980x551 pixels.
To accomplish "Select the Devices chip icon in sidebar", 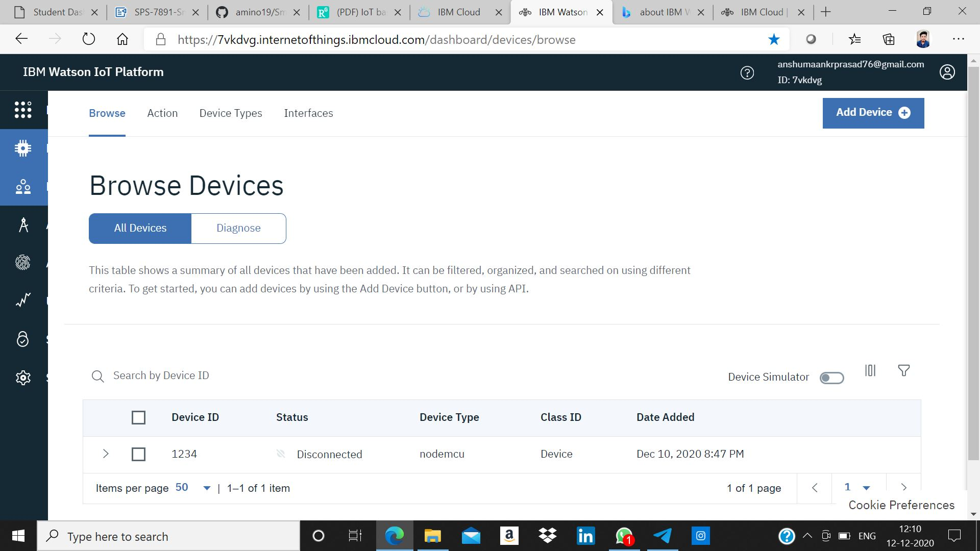I will pos(23,148).
